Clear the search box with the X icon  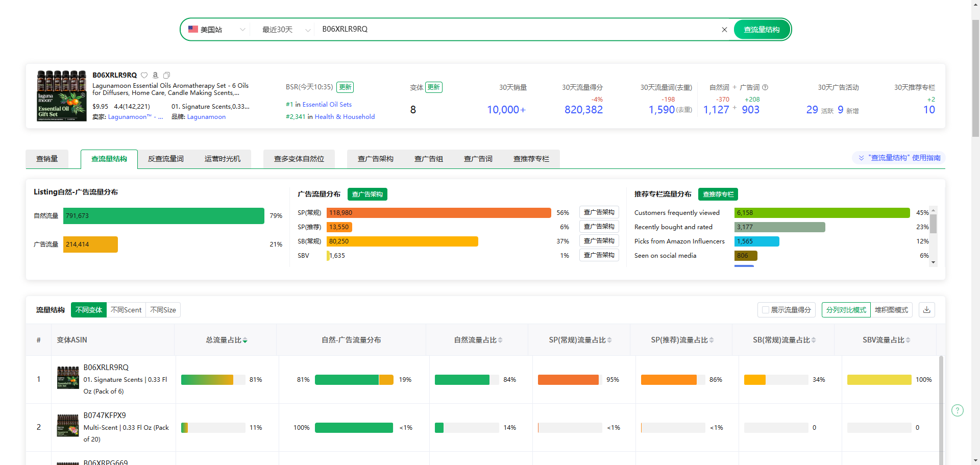[724, 30]
